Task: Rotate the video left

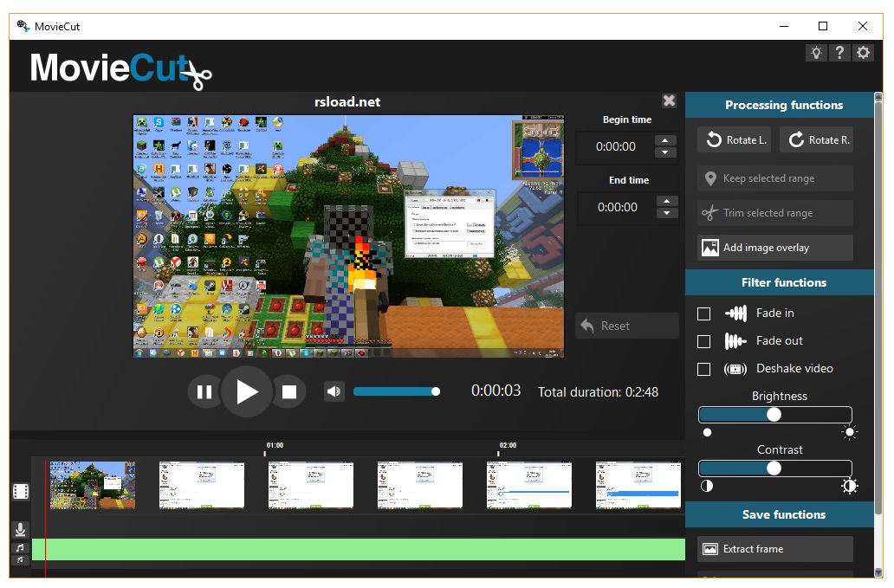Action: [735, 139]
